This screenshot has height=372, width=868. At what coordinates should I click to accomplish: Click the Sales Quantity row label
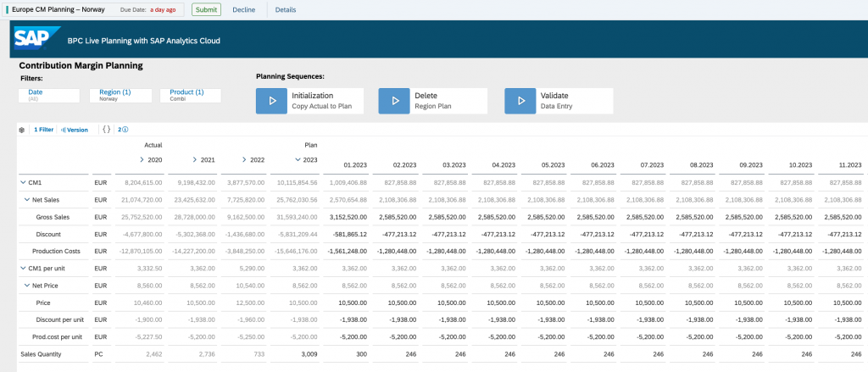coord(41,354)
